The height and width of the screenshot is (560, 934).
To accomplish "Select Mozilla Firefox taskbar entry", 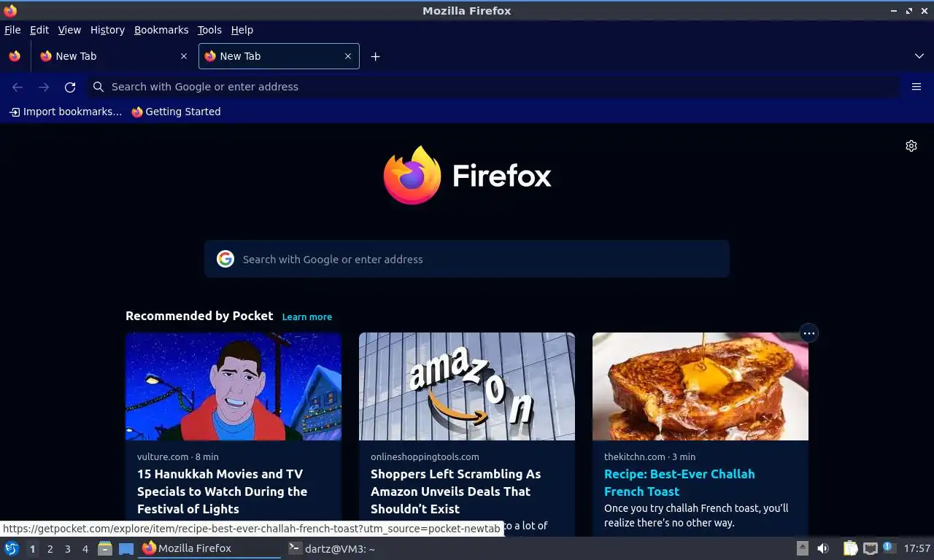I will [x=209, y=548].
